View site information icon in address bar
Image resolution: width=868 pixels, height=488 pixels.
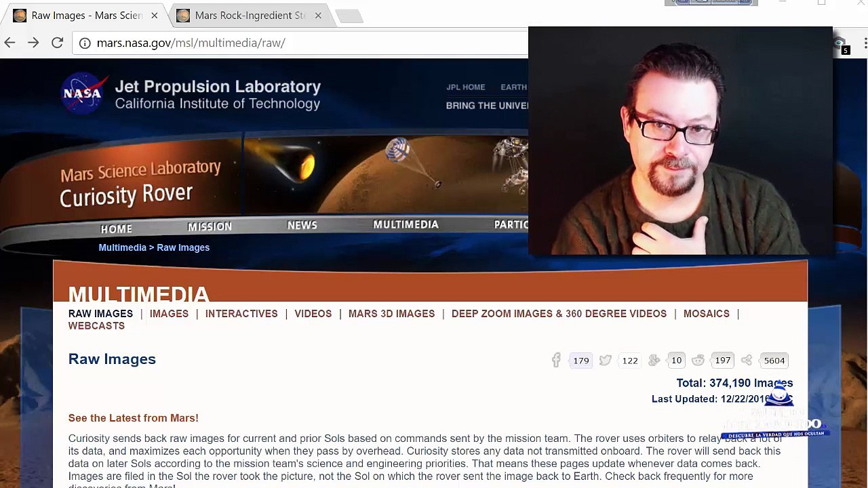[x=85, y=43]
